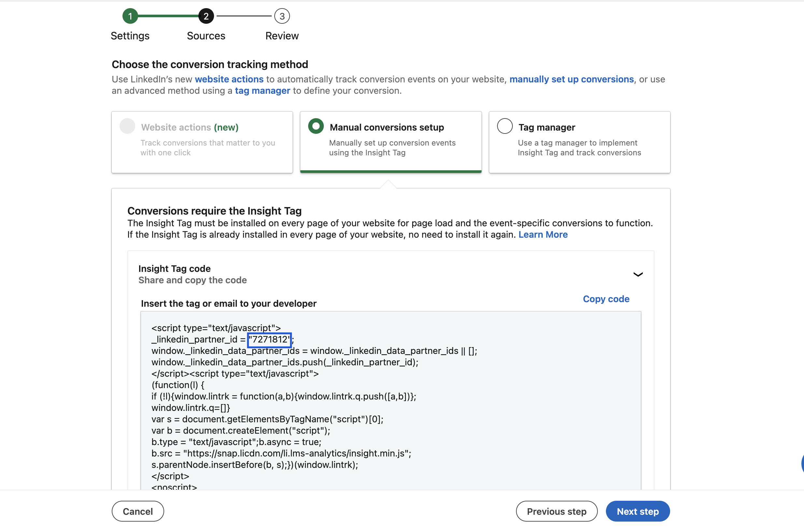Open Learn More about Insight Tag
The width and height of the screenshot is (804, 532).
click(x=543, y=234)
